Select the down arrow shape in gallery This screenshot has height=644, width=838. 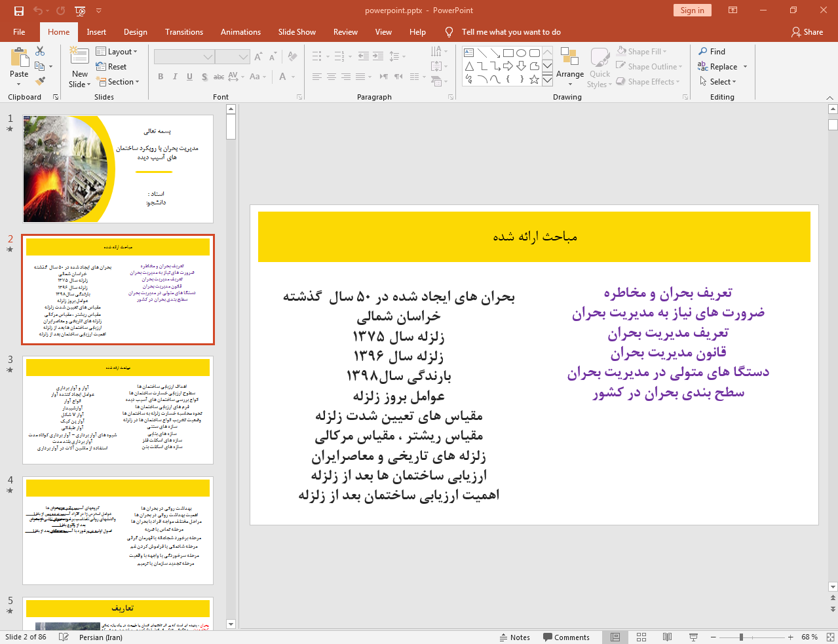click(x=522, y=66)
